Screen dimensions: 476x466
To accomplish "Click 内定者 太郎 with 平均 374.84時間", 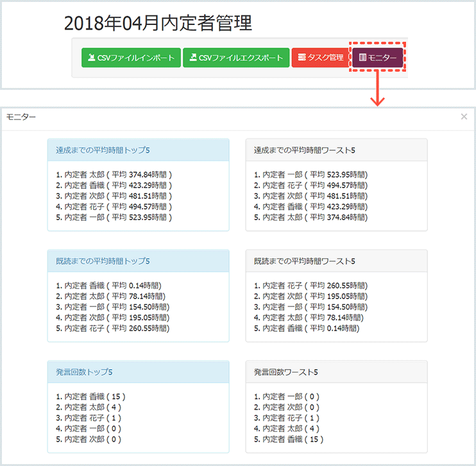I will tap(114, 175).
